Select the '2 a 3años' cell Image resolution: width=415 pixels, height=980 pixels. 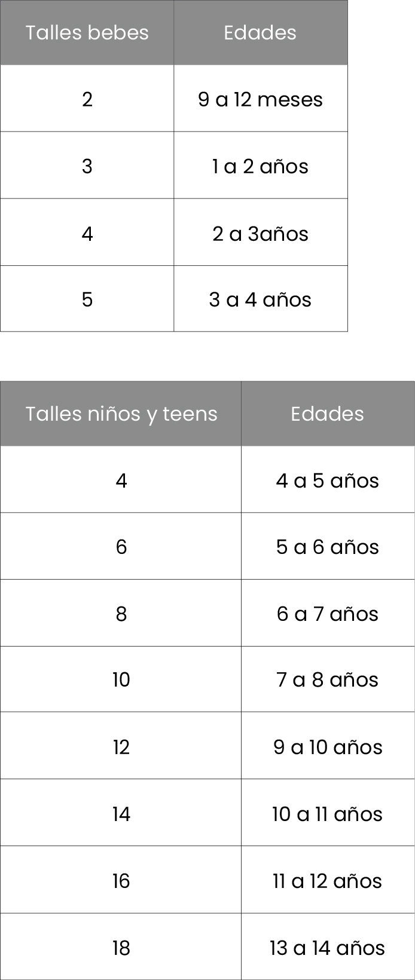click(261, 232)
